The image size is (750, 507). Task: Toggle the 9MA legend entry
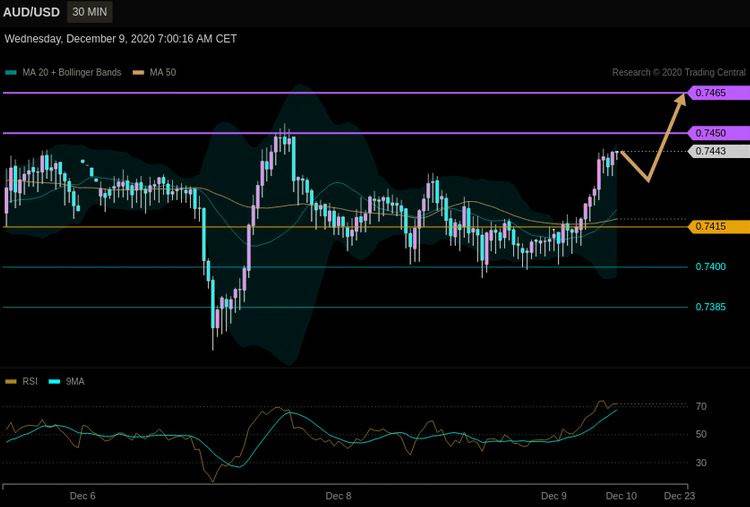pyautogui.click(x=67, y=381)
